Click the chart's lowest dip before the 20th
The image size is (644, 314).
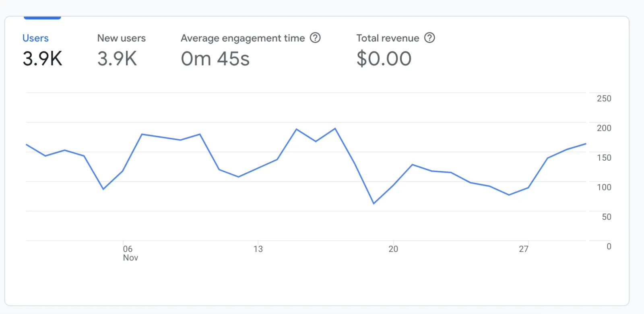(374, 203)
